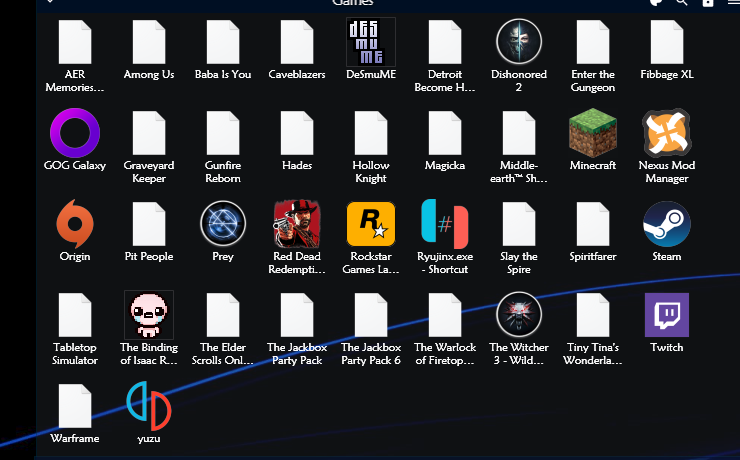This screenshot has width=740, height=460.
Task: Click The Warlock of Firetop shortcut
Action: 445,315
